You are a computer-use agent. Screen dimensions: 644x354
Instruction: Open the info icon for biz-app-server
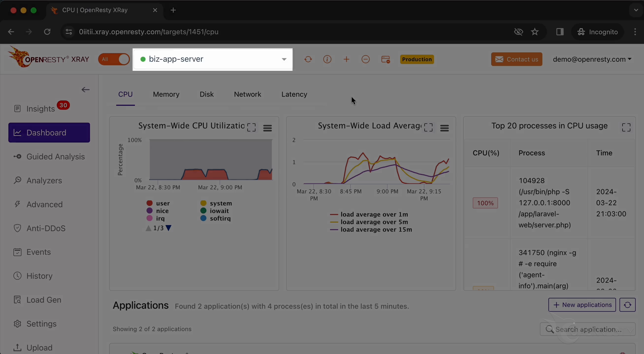coord(327,59)
